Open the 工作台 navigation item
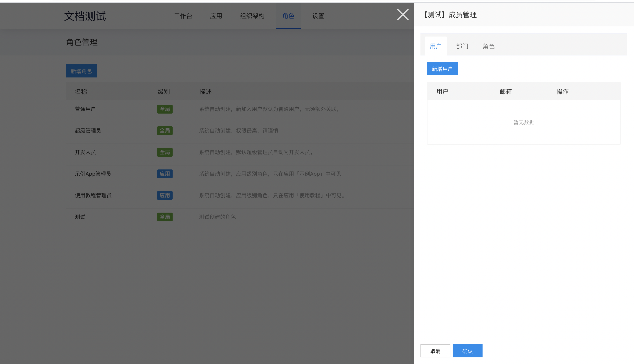Screen dimensions: 634x364 pyautogui.click(x=183, y=16)
